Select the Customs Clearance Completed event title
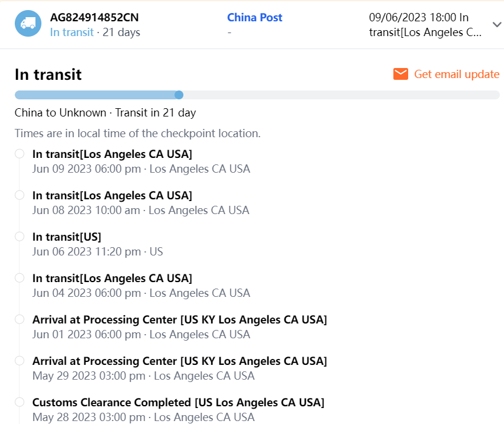The image size is (504, 424). [178, 402]
